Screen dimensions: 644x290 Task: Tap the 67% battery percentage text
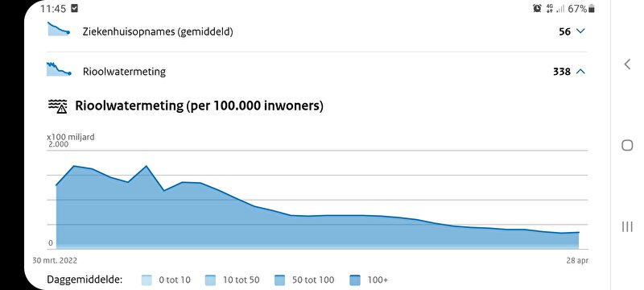577,9
